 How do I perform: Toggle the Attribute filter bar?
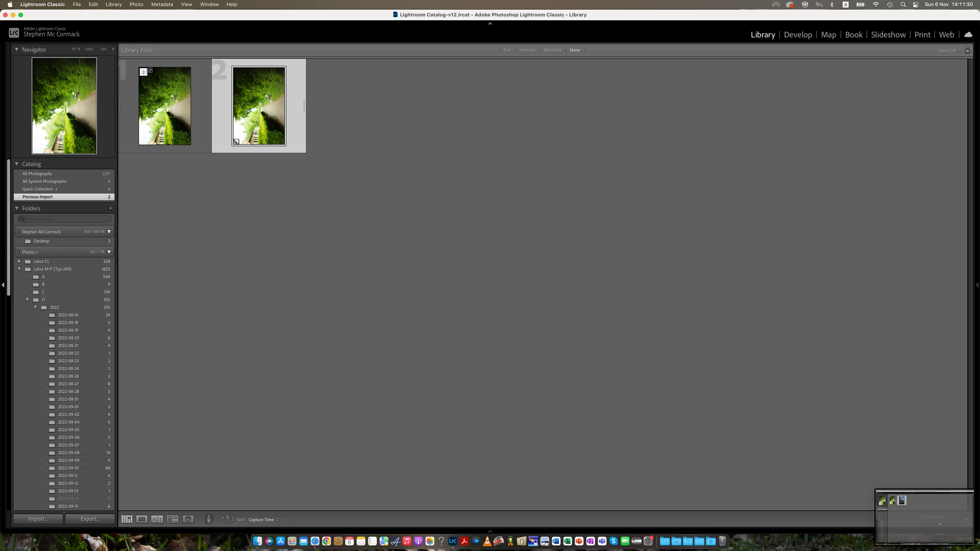(x=527, y=50)
